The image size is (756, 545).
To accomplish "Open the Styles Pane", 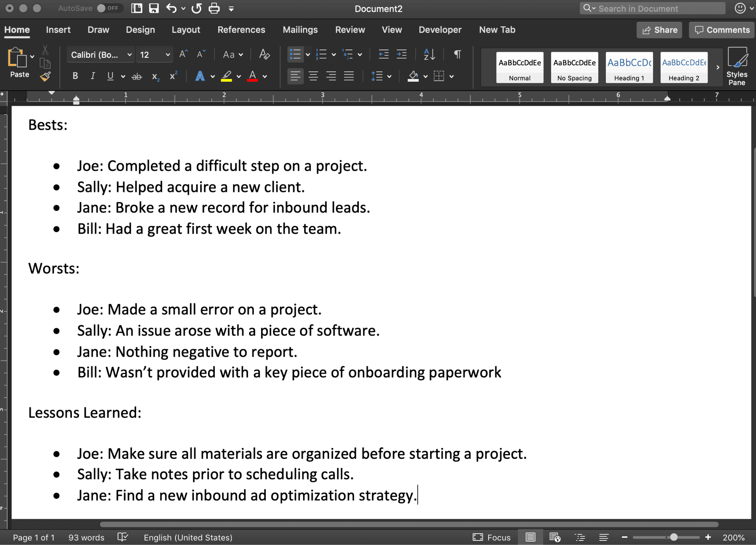I will click(x=737, y=67).
